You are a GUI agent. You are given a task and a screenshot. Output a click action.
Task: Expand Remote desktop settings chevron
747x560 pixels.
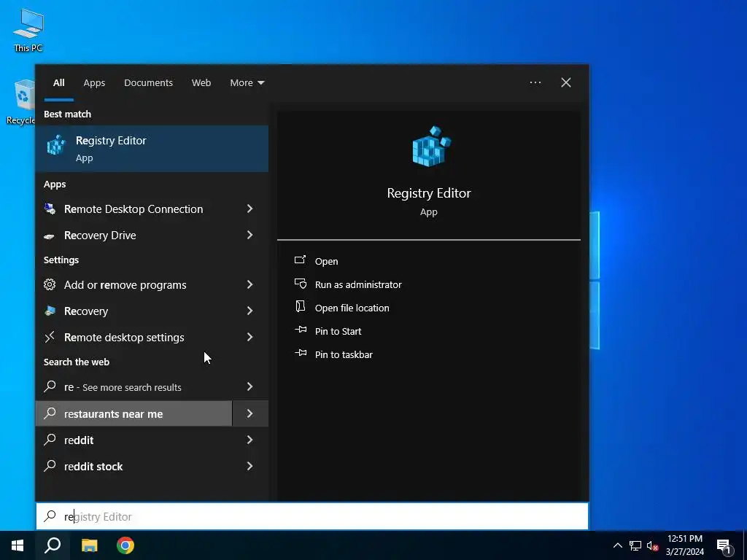249,337
